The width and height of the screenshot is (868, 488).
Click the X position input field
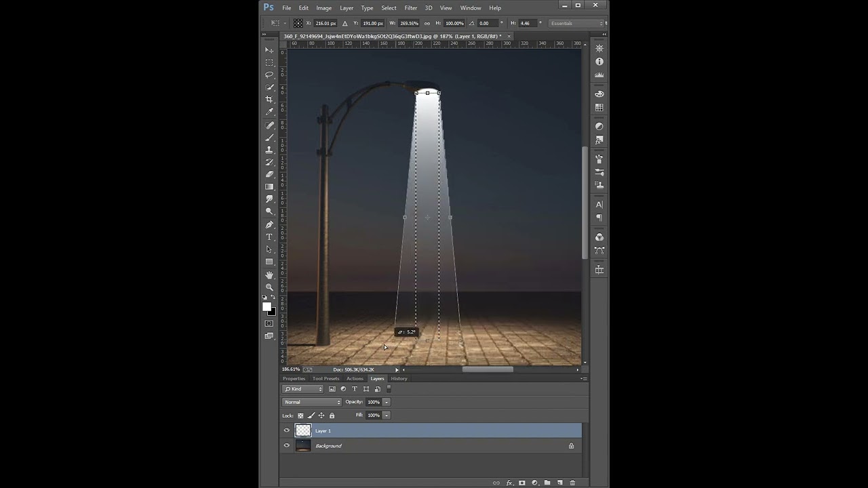click(x=325, y=23)
